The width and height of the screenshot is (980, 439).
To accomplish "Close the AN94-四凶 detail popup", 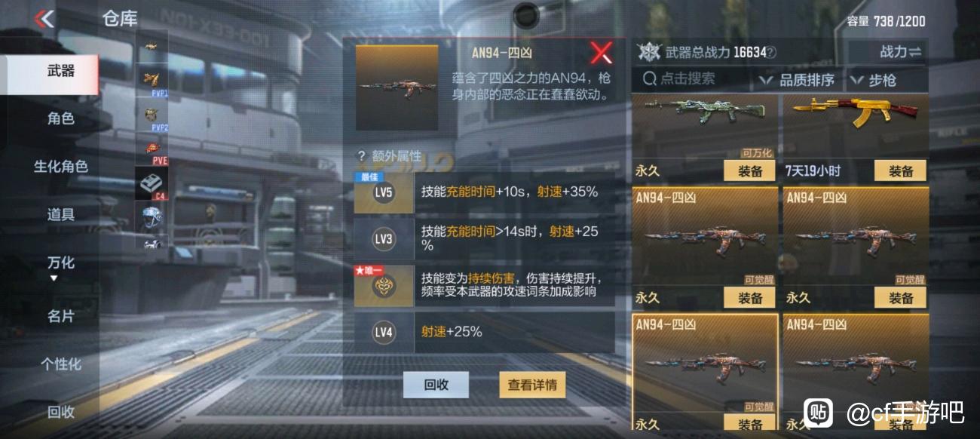I will click(601, 53).
